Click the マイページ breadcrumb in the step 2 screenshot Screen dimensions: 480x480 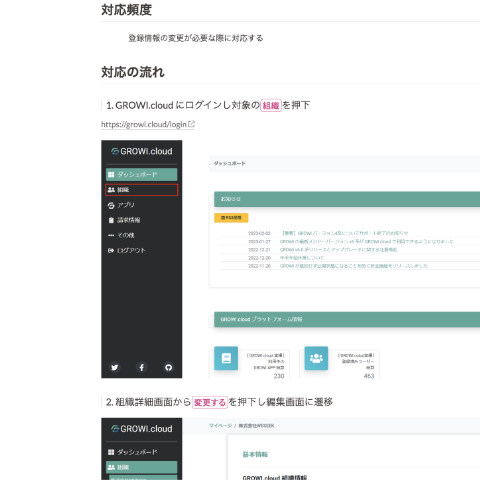(220, 426)
